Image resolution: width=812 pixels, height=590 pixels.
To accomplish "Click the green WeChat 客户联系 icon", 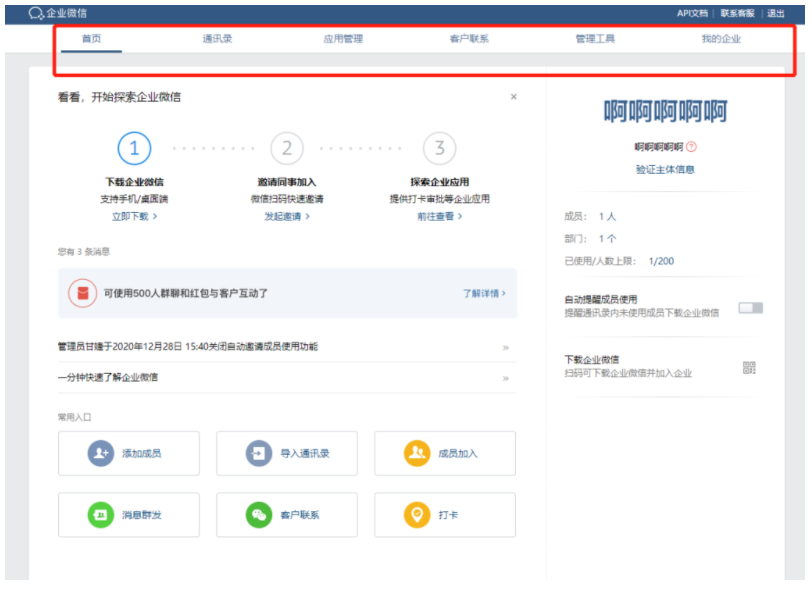I will pyautogui.click(x=258, y=515).
